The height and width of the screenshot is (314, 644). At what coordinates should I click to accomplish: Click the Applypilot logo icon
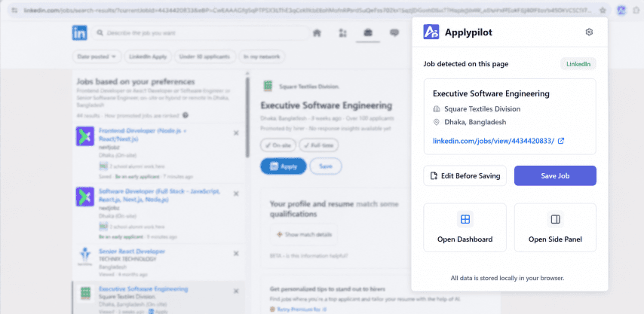431,32
